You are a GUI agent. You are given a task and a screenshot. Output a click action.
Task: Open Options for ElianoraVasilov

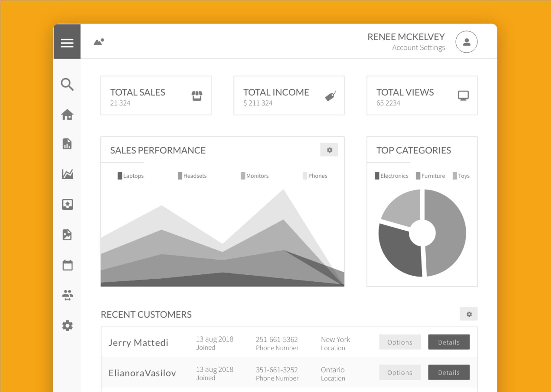click(400, 372)
